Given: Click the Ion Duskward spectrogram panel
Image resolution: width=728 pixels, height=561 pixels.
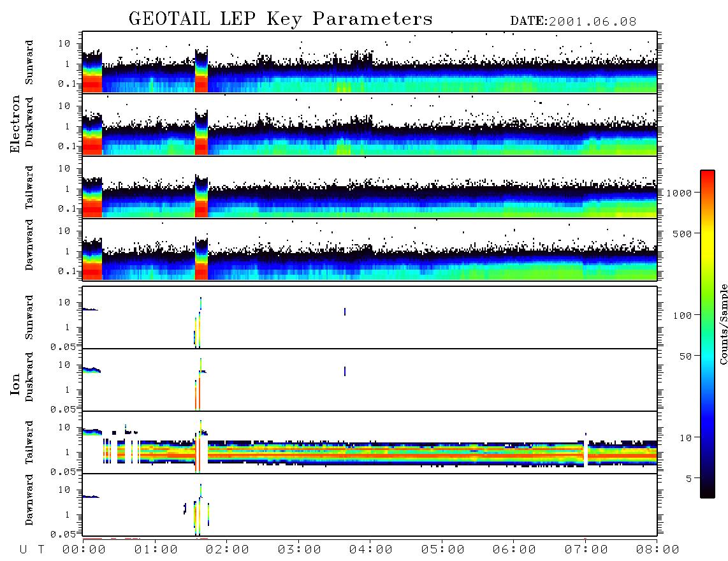Looking at the screenshot, I should (x=370, y=380).
